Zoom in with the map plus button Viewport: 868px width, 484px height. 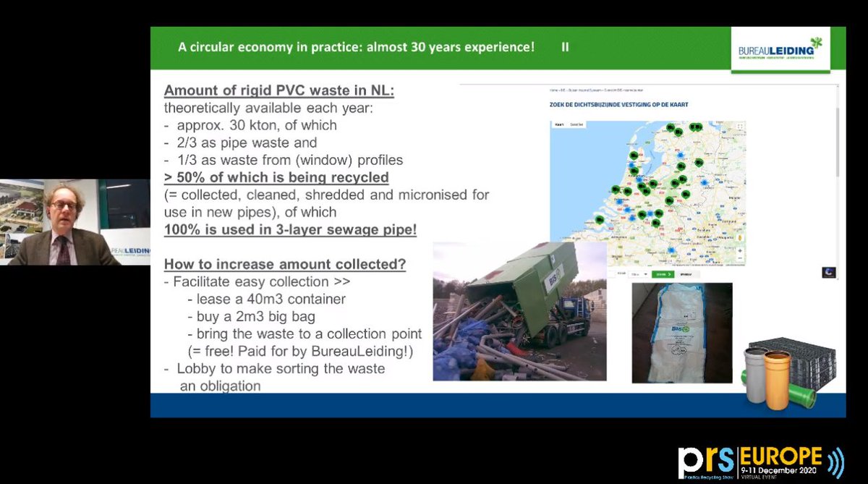coord(740,250)
